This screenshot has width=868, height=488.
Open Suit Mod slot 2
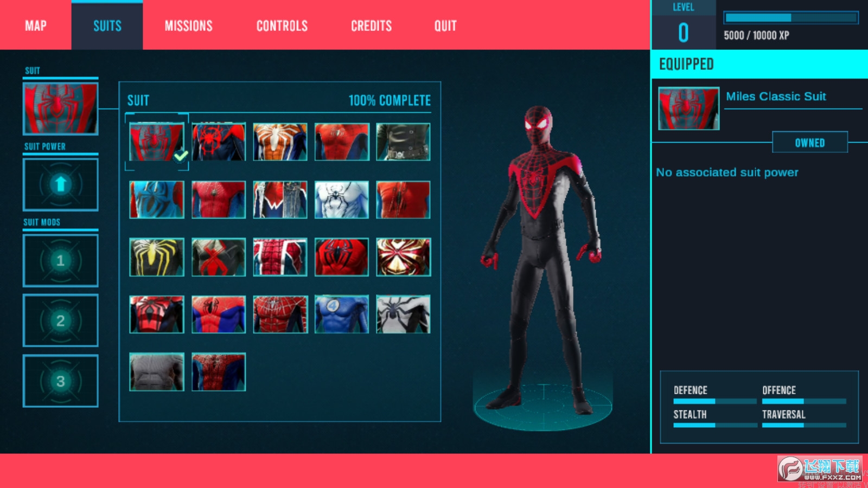(x=60, y=320)
